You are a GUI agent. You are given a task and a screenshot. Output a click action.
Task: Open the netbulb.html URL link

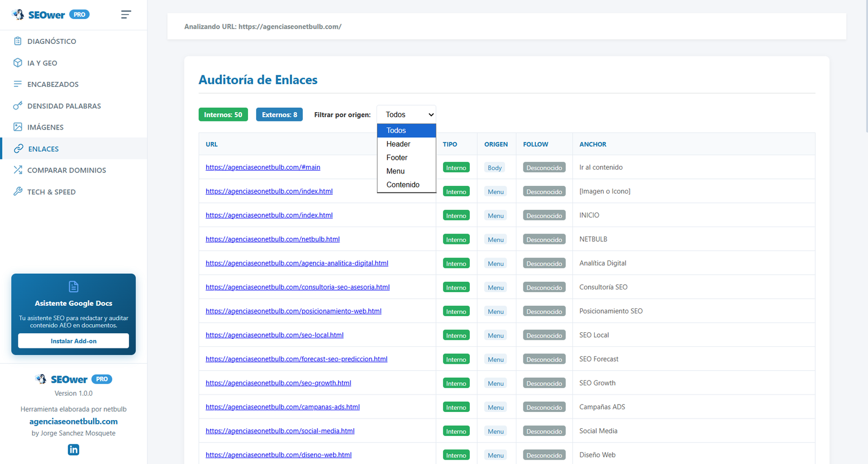point(272,239)
